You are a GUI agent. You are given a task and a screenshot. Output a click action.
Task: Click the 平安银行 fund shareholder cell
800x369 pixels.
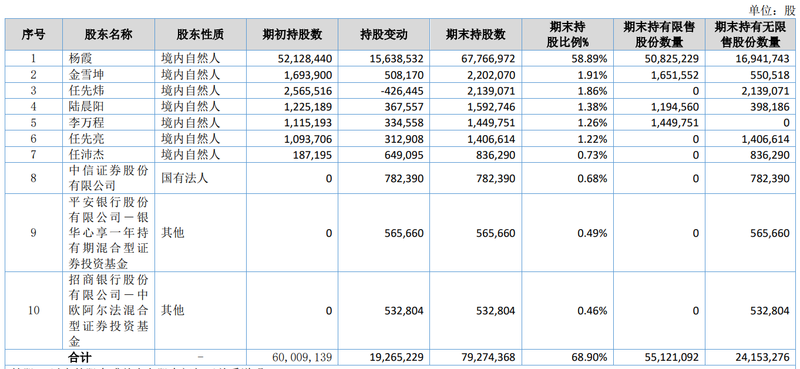pos(108,233)
